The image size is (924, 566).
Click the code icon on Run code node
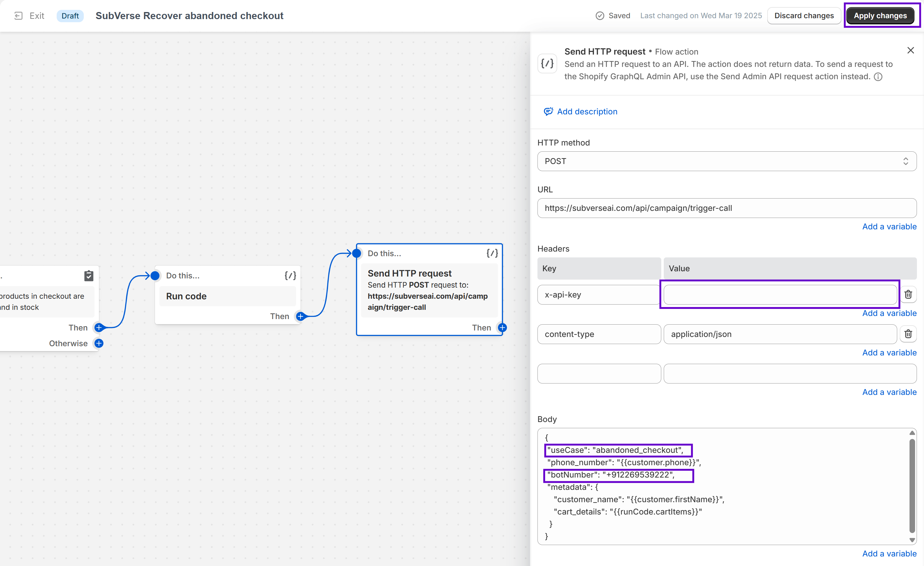[x=290, y=276]
